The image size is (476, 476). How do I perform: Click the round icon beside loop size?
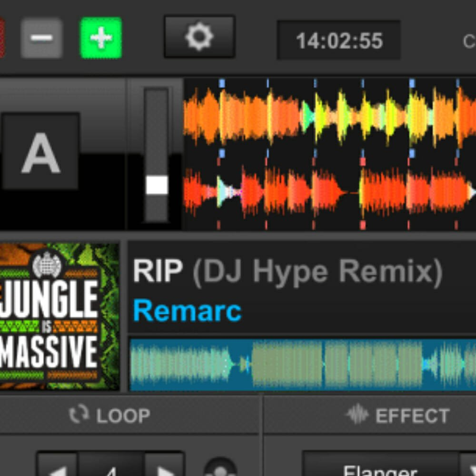[x=220, y=469]
